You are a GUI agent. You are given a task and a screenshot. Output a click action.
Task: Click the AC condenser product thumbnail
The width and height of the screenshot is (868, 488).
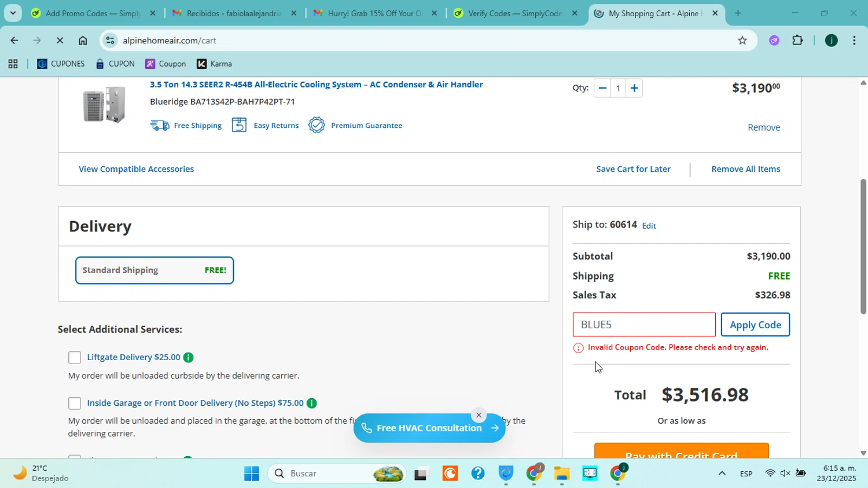tap(104, 105)
